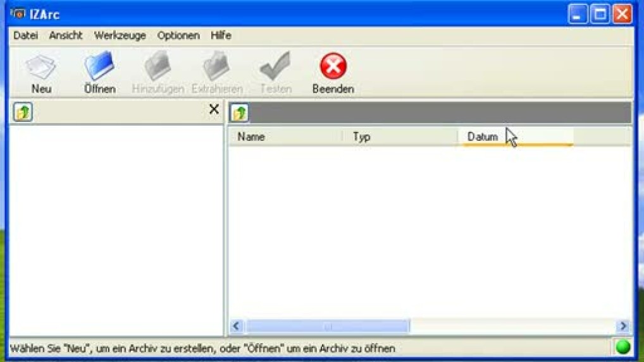Close the left folder pane with X
644x362 pixels.
coord(214,109)
